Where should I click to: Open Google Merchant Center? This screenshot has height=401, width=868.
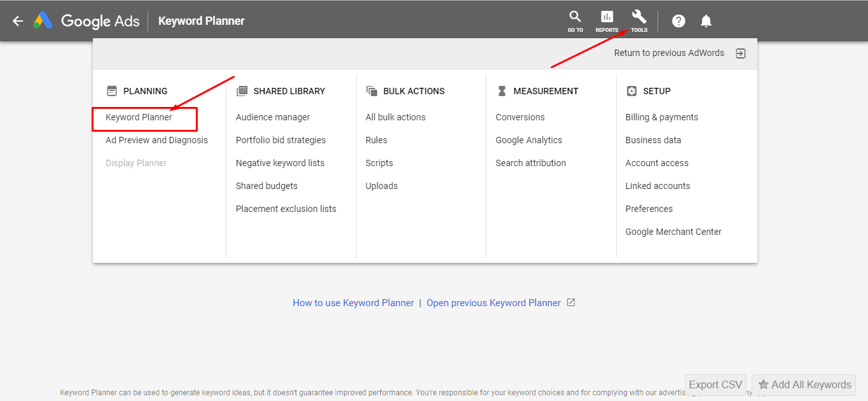coord(673,232)
